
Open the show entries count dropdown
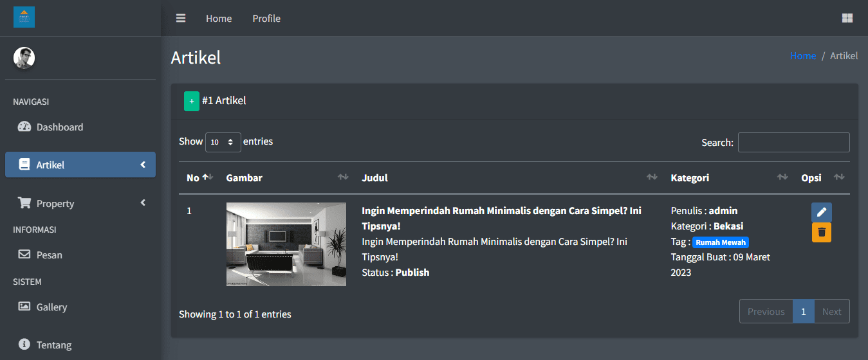tap(223, 142)
